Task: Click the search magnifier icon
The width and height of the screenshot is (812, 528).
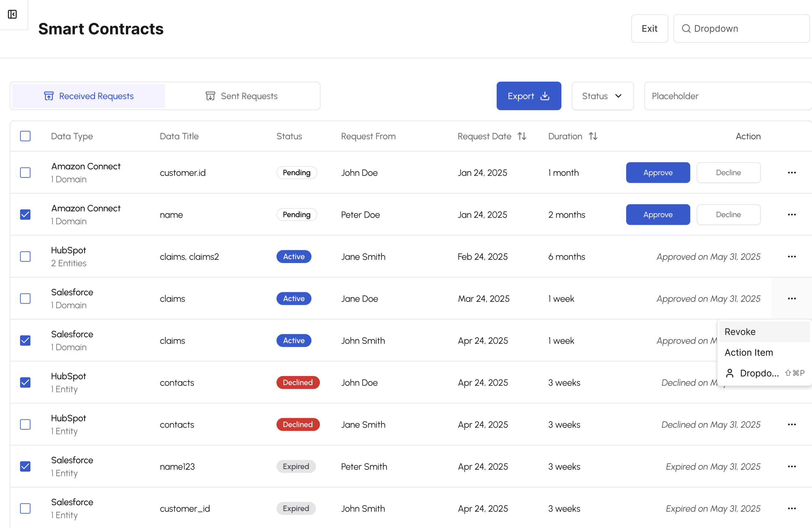Action: 686,29
